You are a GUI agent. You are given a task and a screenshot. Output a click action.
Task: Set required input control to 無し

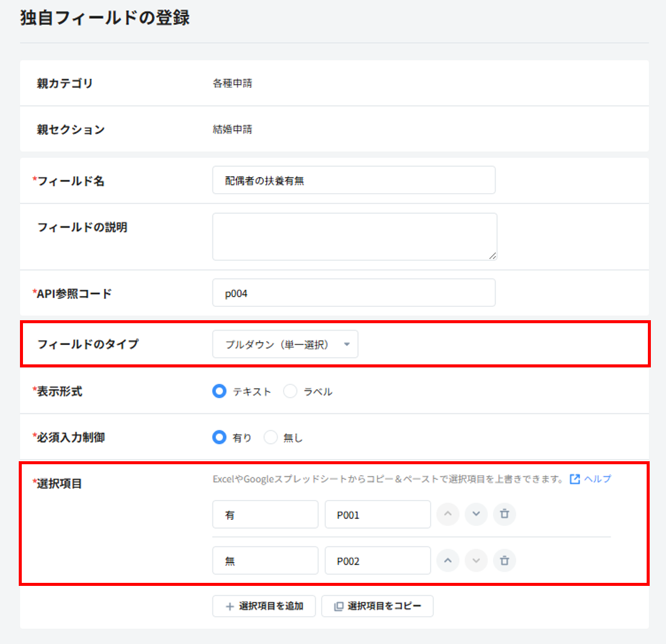270,438
